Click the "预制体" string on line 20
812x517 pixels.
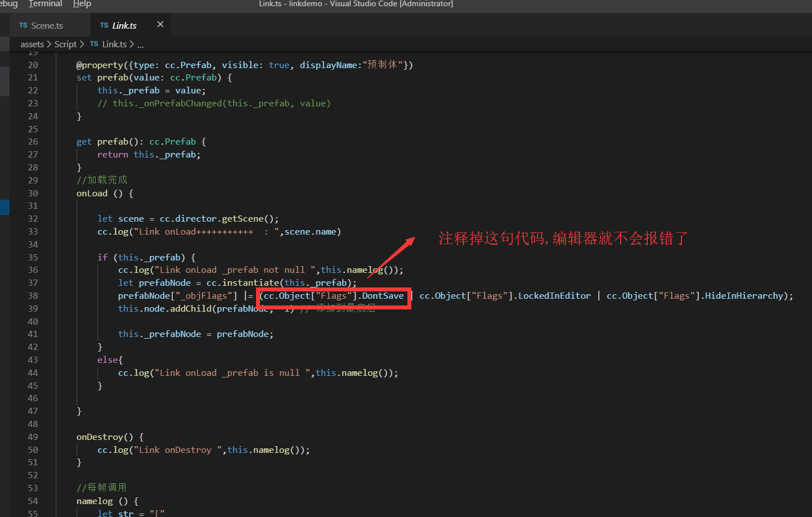click(x=383, y=65)
